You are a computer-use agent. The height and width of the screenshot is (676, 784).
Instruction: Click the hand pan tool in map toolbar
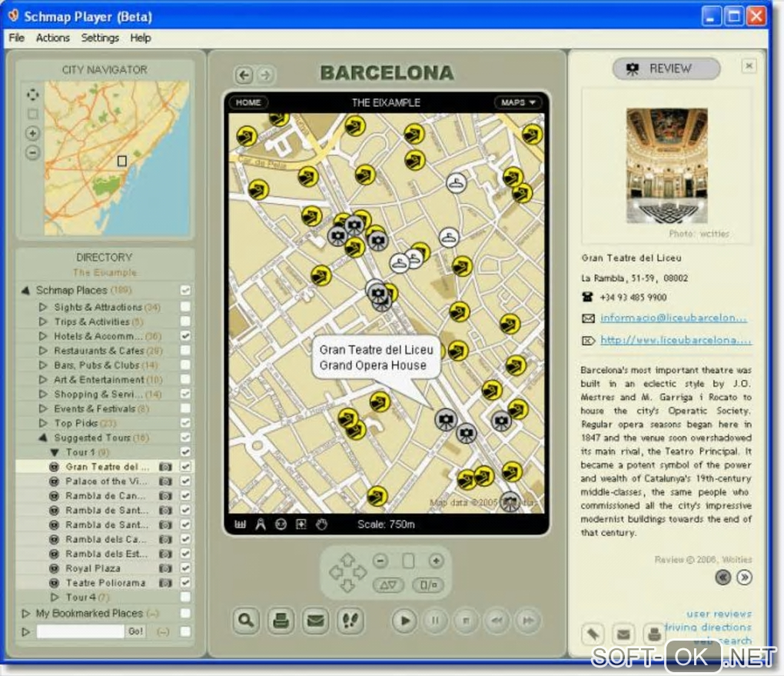[321, 524]
